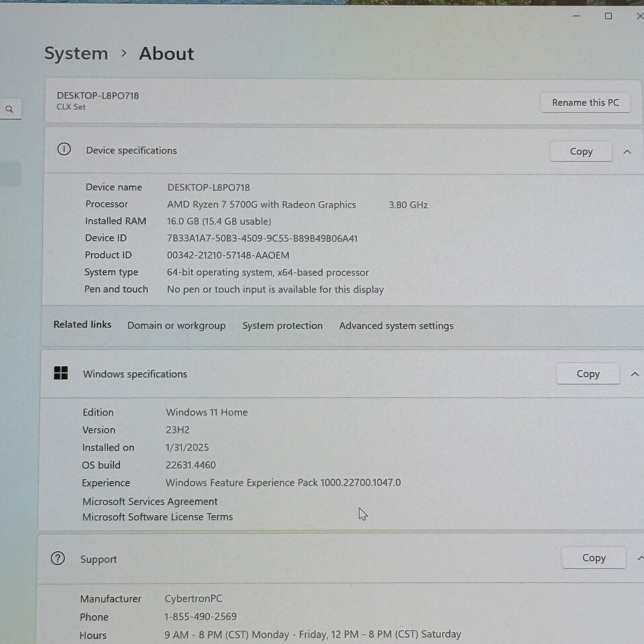
Task: Copy the device specifications
Action: (x=581, y=151)
